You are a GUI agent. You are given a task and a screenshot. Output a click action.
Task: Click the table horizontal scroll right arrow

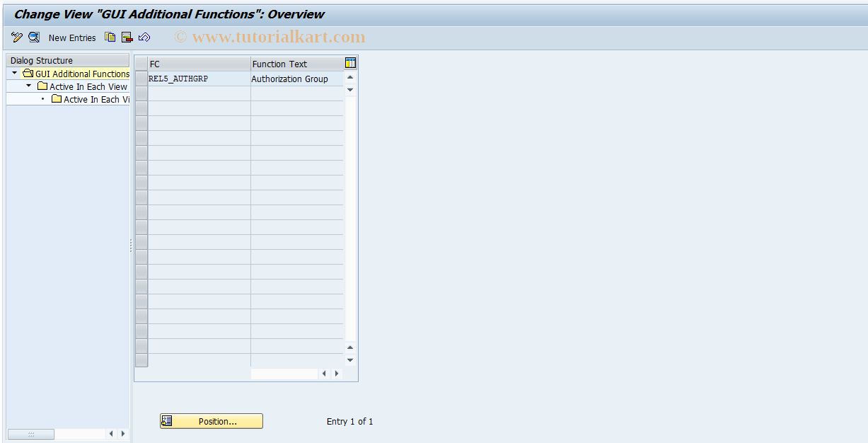tap(337, 374)
